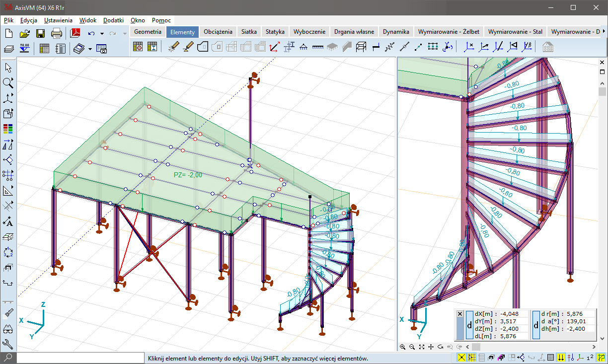Export to PDF using the red PDF icon

pos(75,33)
